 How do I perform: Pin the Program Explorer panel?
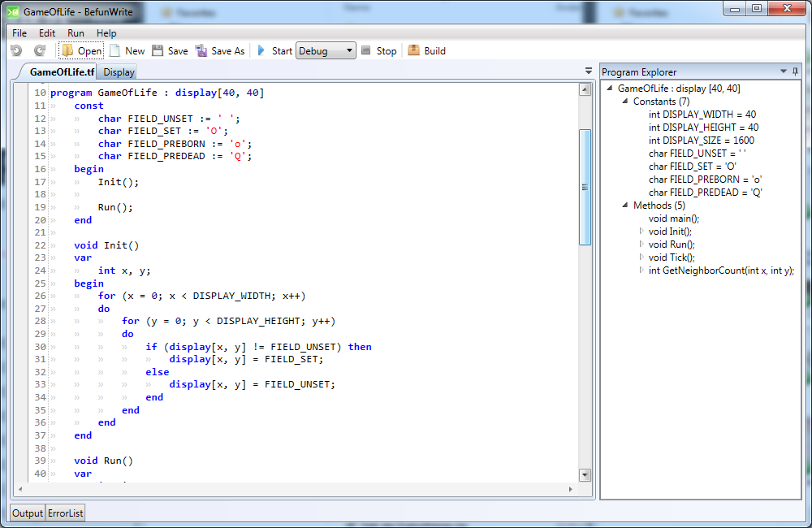click(795, 71)
